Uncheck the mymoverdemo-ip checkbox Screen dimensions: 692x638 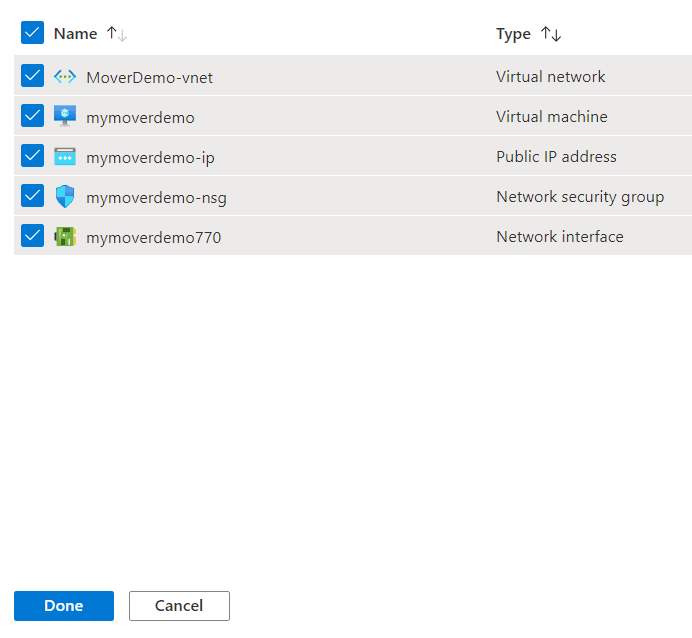32,155
